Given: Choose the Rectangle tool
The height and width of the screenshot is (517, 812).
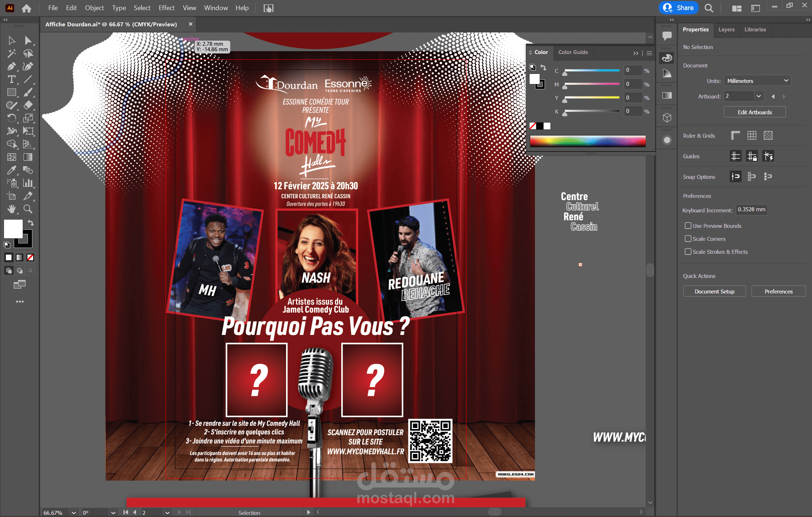Looking at the screenshot, I should click(12, 92).
